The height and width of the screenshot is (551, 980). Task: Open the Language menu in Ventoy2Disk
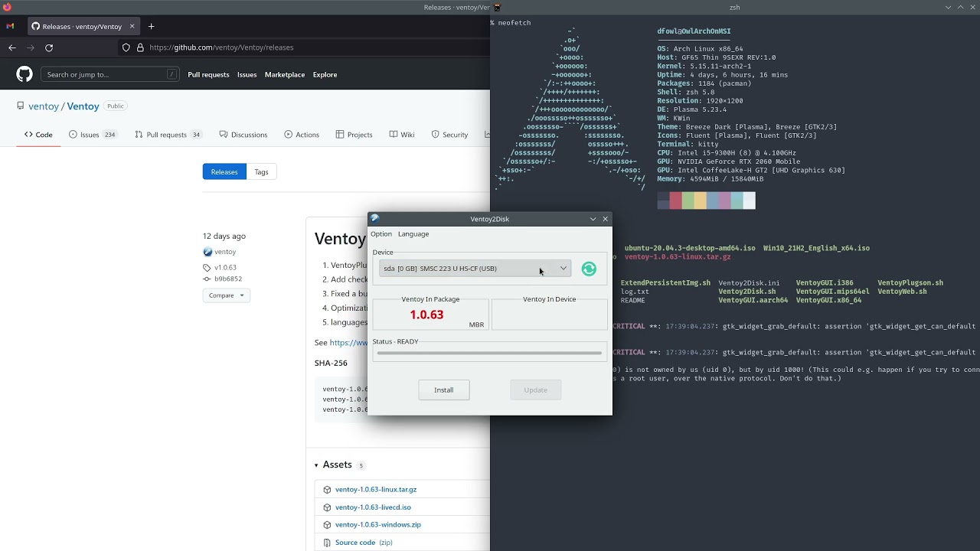pos(413,234)
